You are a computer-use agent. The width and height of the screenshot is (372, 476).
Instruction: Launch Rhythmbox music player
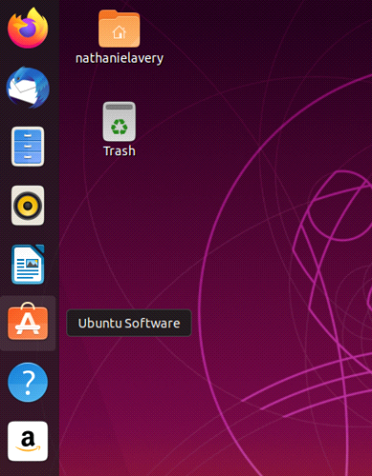click(28, 205)
